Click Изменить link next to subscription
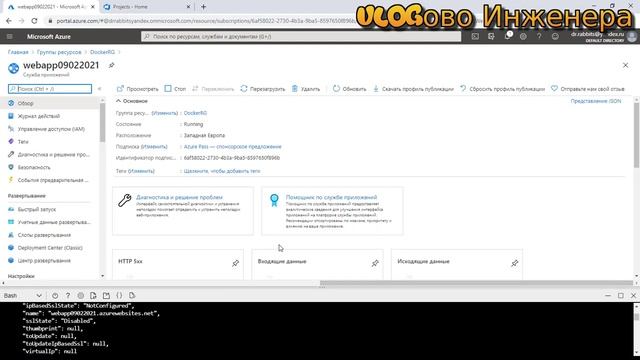 154,147
